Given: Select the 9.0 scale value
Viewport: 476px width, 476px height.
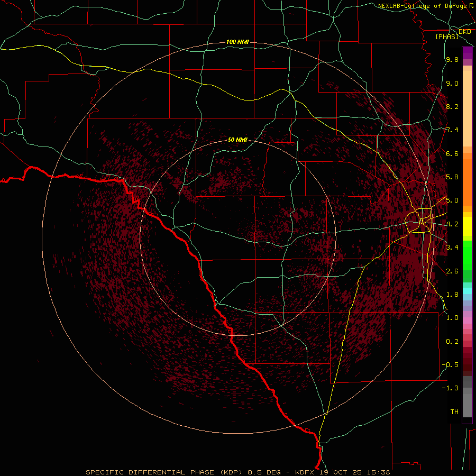Looking at the screenshot, I should tap(452, 83).
